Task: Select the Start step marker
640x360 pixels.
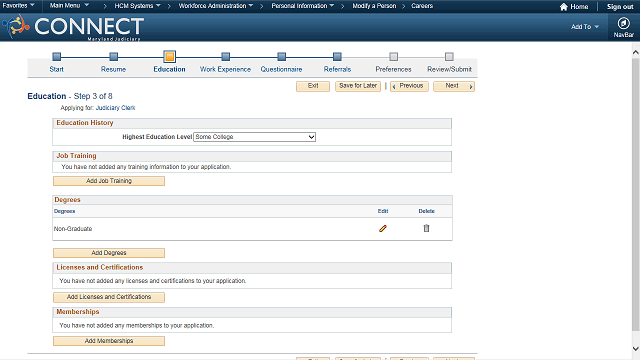Action: 57,56
